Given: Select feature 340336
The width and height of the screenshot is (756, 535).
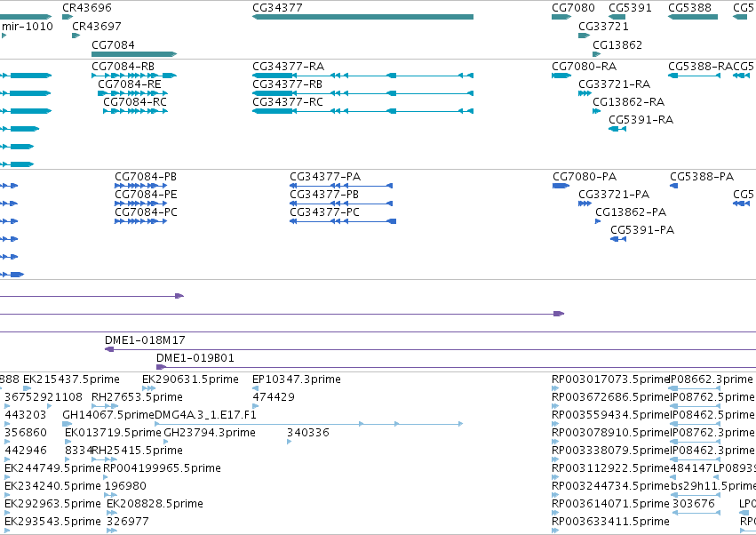Looking at the screenshot, I should (x=308, y=433).
